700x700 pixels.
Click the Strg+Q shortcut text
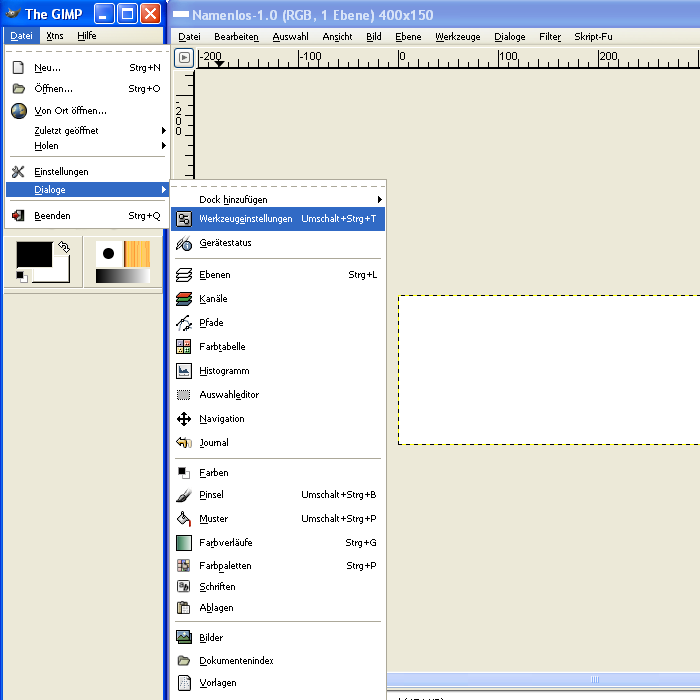tap(144, 216)
